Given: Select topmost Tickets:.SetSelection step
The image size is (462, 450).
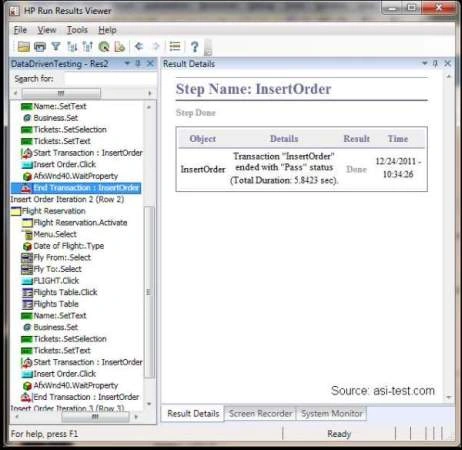Looking at the screenshot, I should [x=64, y=130].
